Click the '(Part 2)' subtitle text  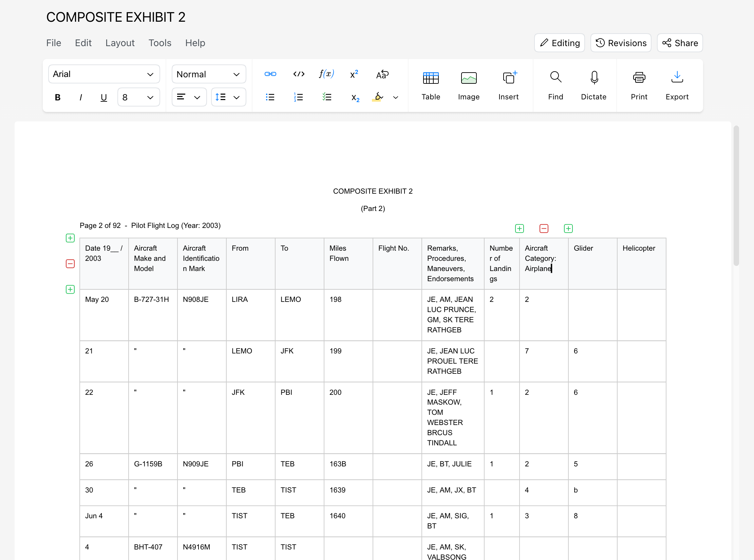(373, 209)
